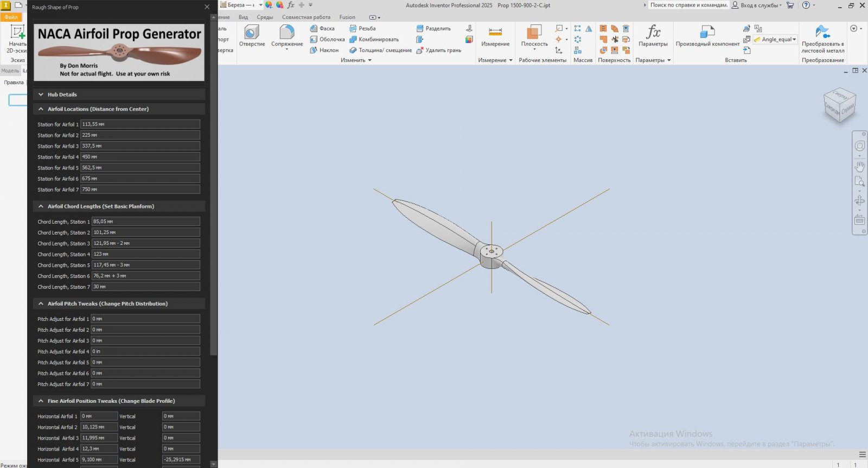Activate the Оболочка shell tool
The image size is (868, 468).
point(328,39)
